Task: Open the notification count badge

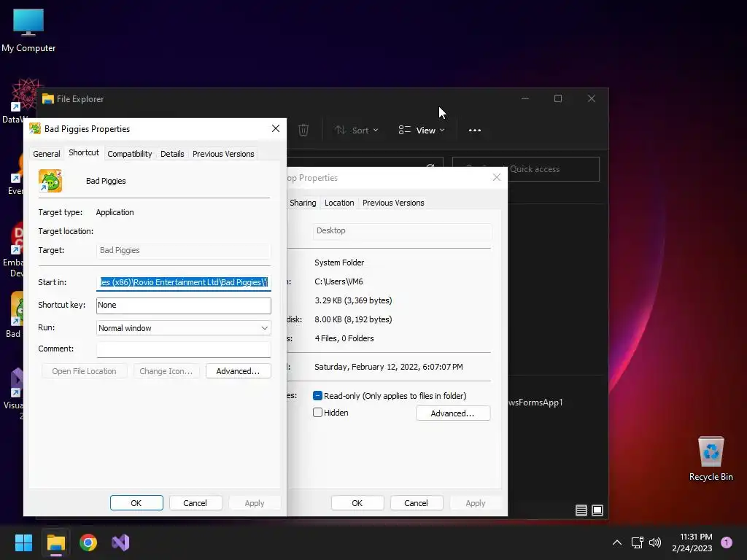Action: click(727, 542)
